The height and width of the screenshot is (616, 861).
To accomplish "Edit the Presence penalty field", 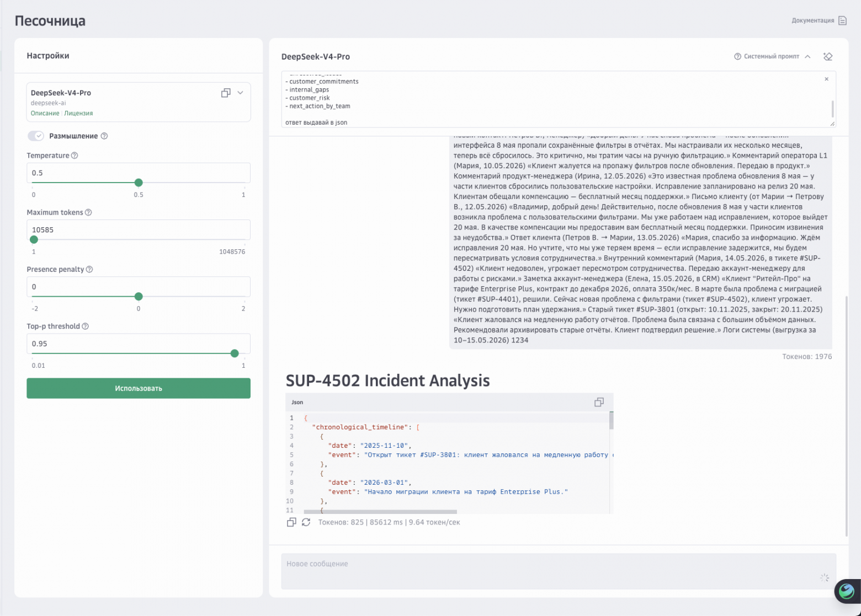I will coord(139,287).
